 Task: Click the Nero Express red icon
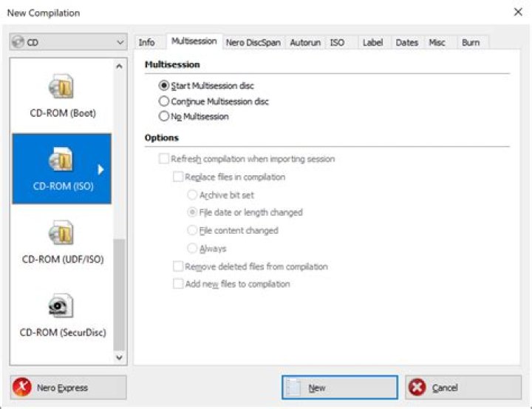click(x=24, y=388)
